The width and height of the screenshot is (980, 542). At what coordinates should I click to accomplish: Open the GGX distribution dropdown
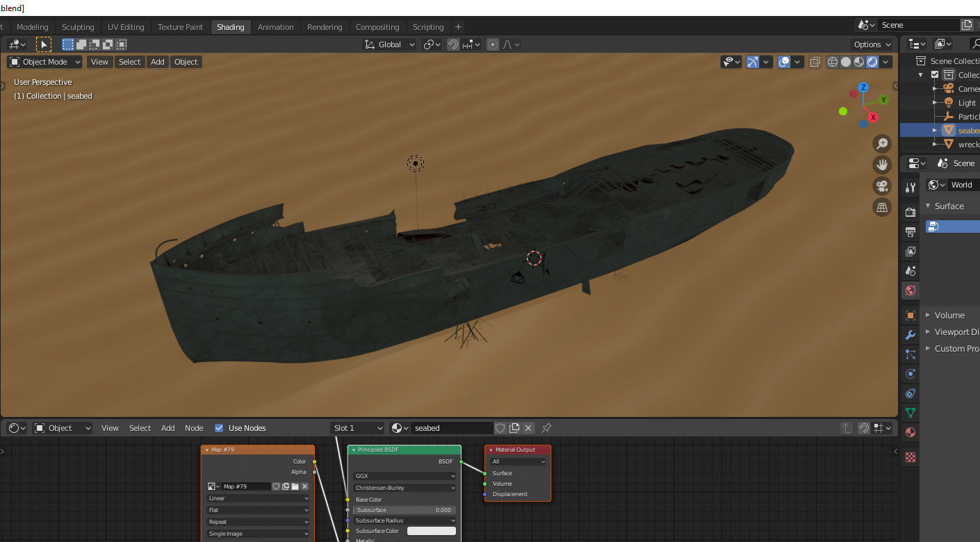pyautogui.click(x=405, y=476)
